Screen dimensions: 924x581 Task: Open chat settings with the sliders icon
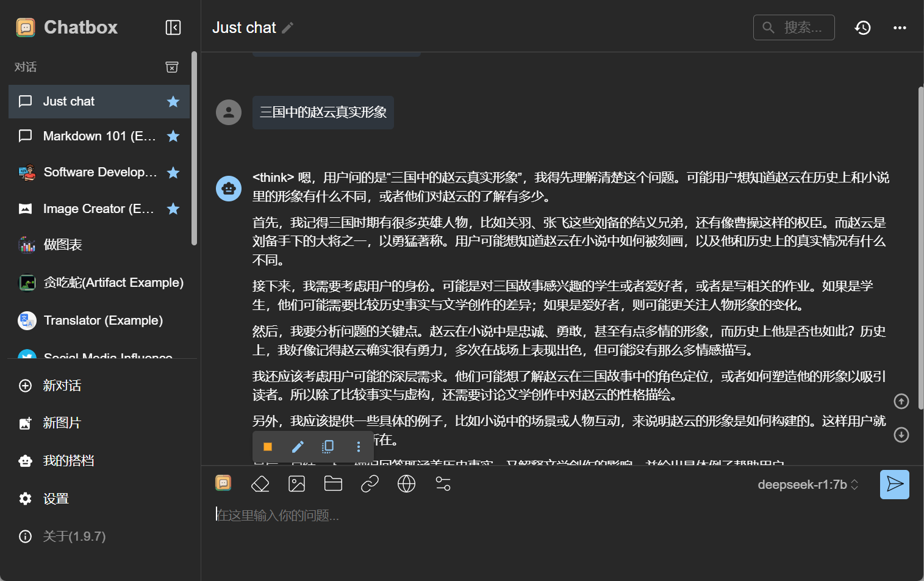point(443,483)
